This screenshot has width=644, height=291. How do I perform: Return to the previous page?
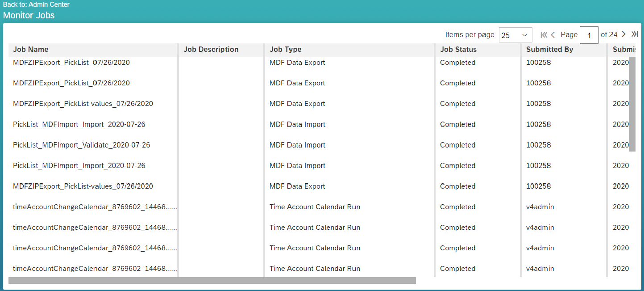coord(553,34)
